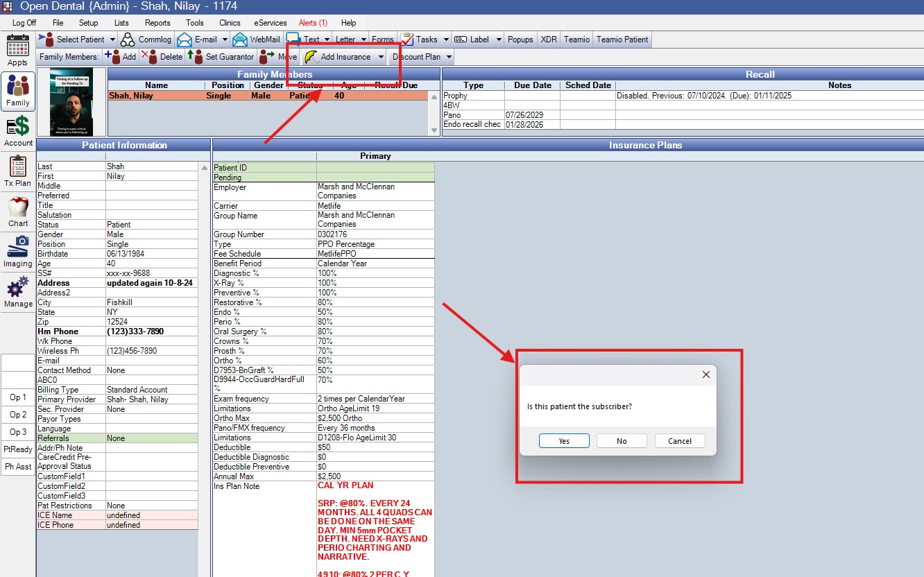This screenshot has width=924, height=577.
Task: Open Alerts (1) menu
Action: [x=313, y=23]
